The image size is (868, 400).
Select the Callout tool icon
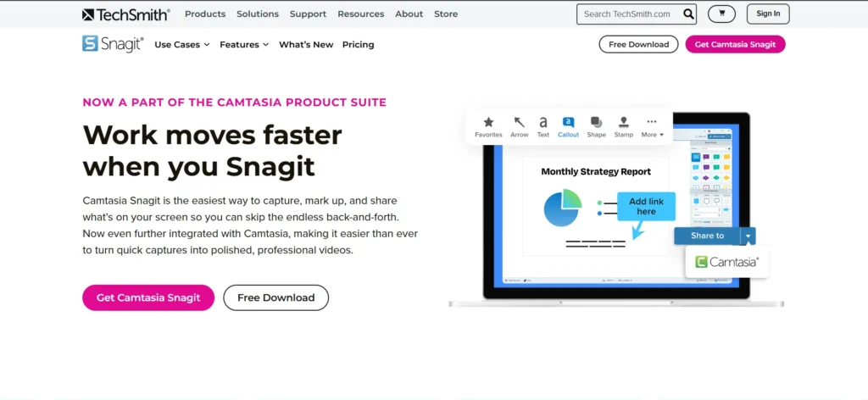pyautogui.click(x=568, y=122)
